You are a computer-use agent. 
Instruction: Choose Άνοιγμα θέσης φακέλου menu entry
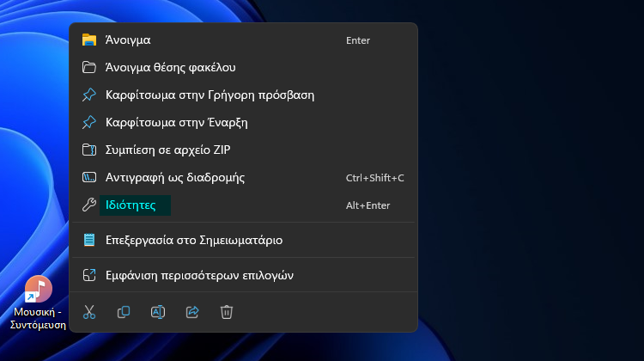coord(244,67)
